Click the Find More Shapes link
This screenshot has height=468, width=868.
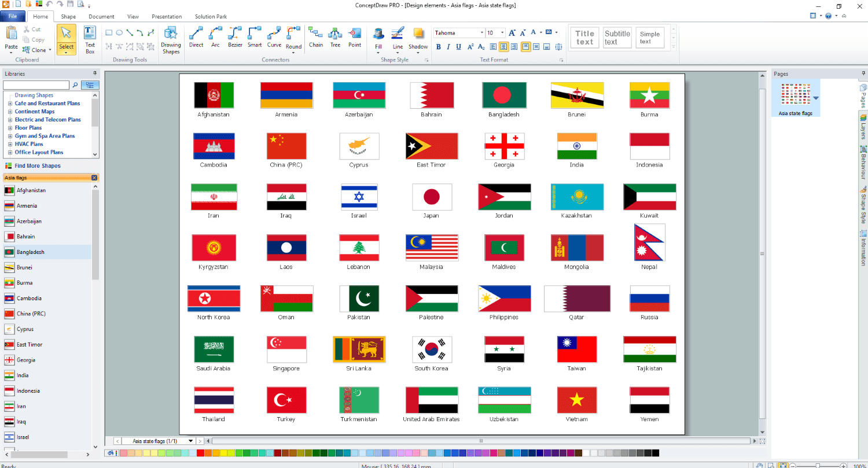tap(37, 166)
